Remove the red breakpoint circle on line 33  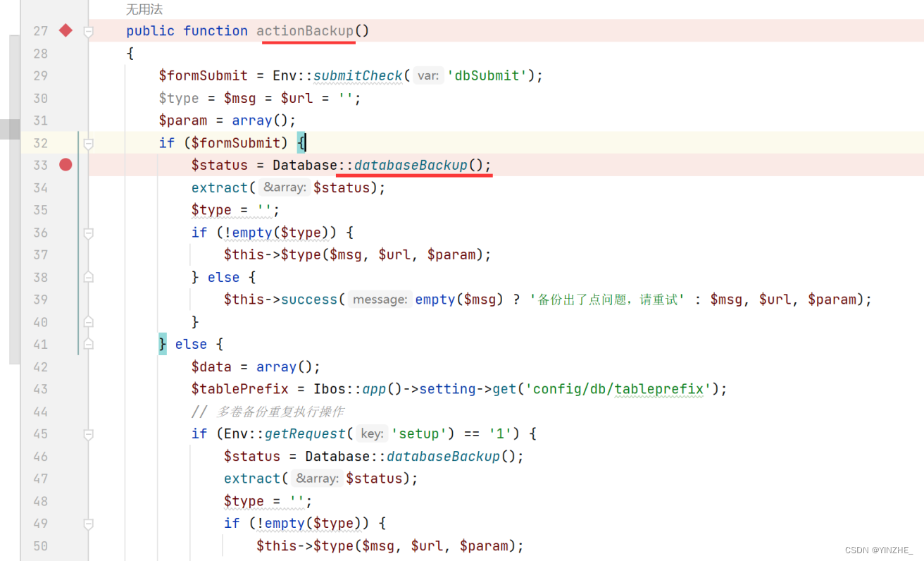(65, 165)
